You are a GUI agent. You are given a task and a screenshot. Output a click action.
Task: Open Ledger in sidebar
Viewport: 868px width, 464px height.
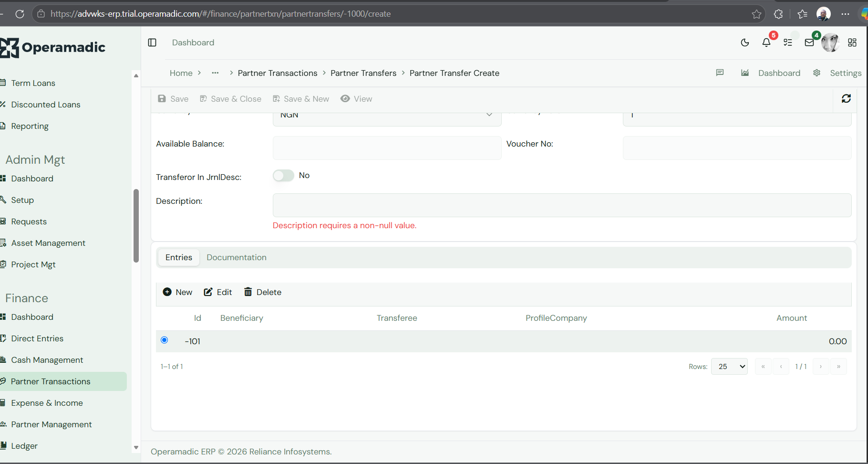pyautogui.click(x=24, y=446)
